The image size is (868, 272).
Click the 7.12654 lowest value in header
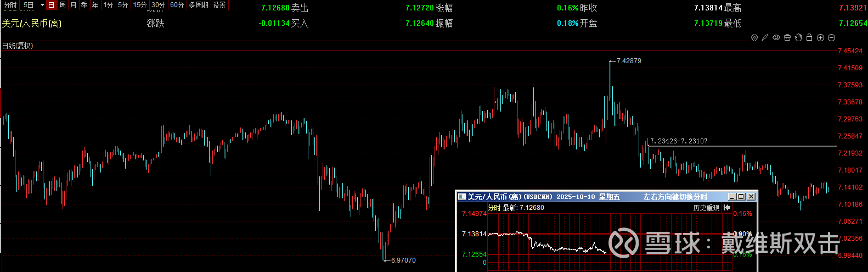pyautogui.click(x=853, y=23)
